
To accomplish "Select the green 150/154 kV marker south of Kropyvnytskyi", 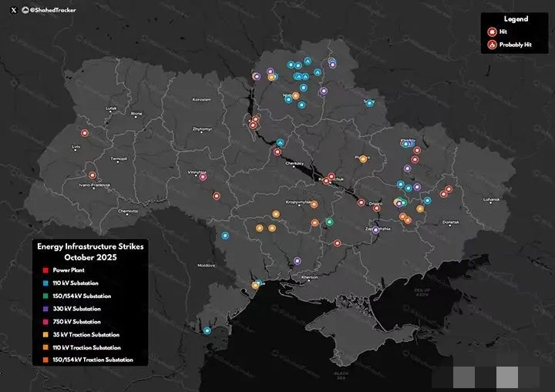I will [330, 222].
